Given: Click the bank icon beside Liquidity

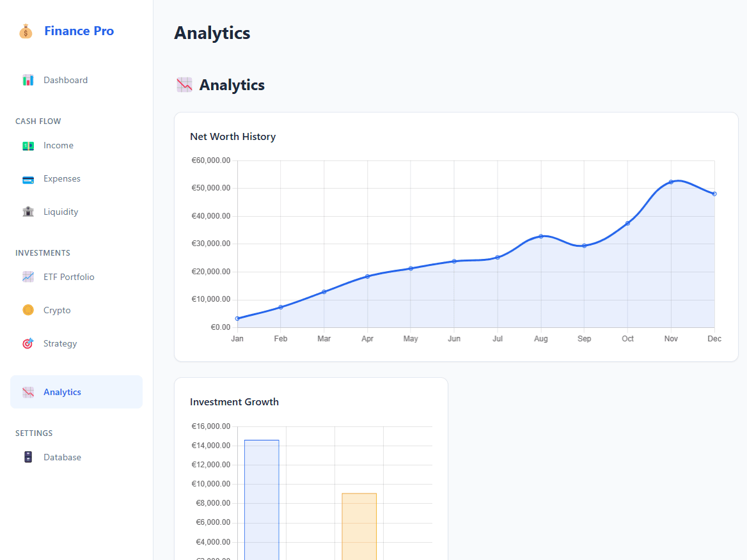Looking at the screenshot, I should click(x=28, y=212).
